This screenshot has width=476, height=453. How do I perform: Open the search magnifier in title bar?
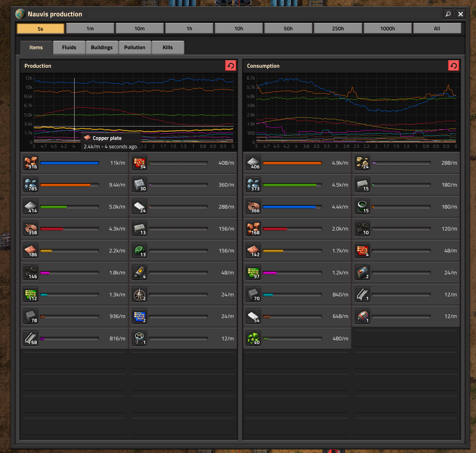[x=448, y=14]
